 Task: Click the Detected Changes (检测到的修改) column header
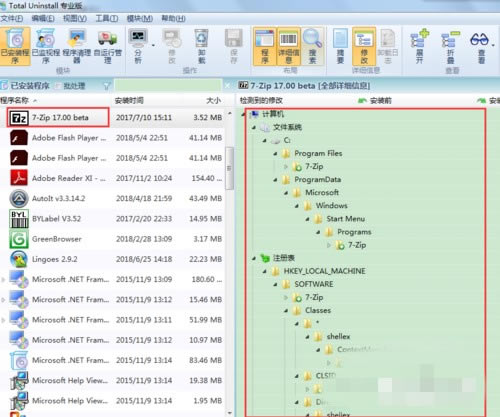[261, 100]
